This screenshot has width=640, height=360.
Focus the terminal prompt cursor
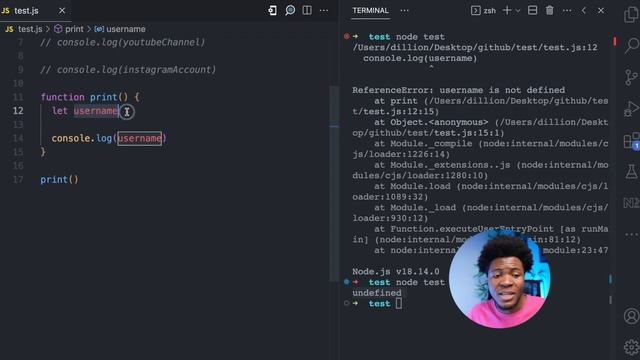pos(399,303)
